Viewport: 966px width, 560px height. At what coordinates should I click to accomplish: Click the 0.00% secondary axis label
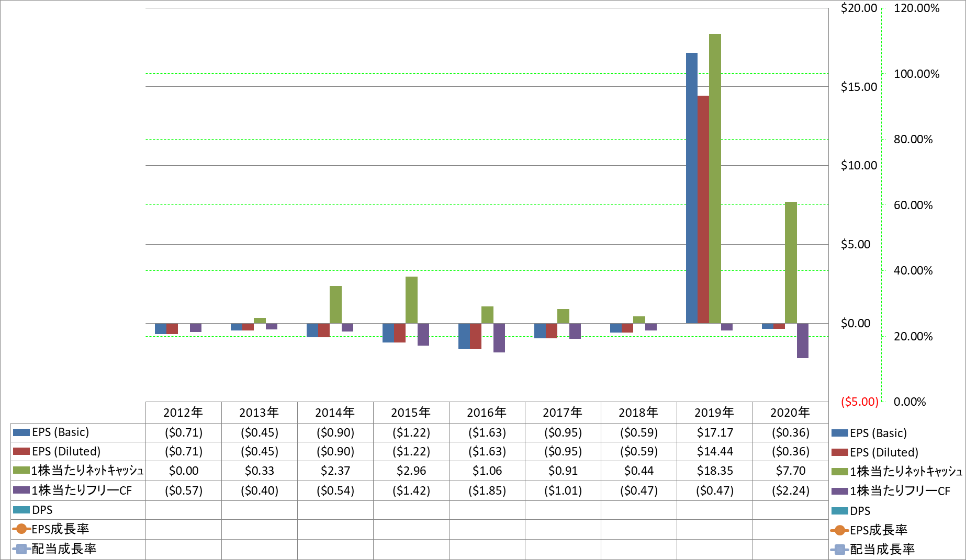click(909, 402)
